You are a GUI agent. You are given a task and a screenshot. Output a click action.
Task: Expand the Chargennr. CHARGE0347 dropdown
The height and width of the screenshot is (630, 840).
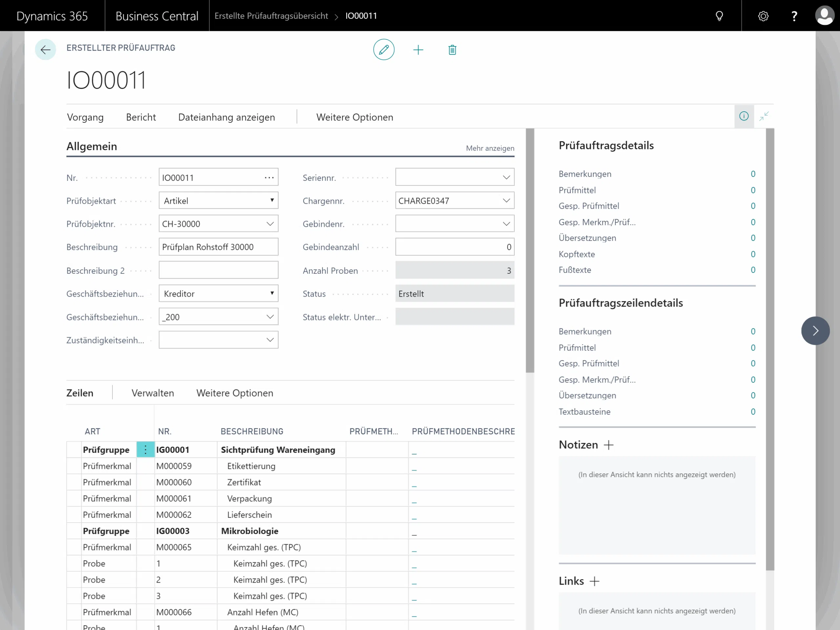[x=506, y=200]
